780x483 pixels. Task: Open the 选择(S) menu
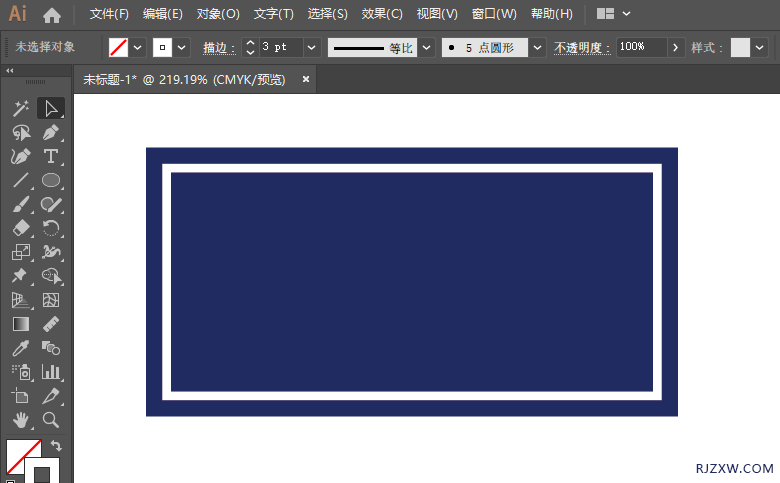327,14
